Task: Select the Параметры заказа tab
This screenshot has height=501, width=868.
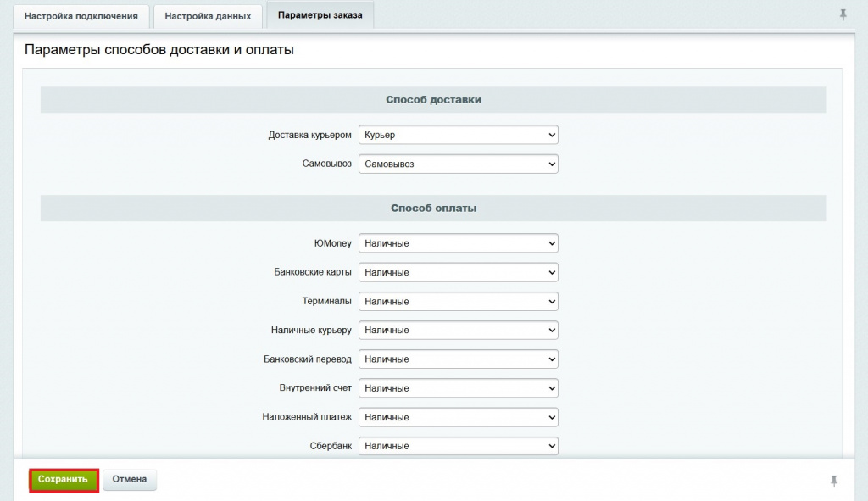Action: [320, 15]
